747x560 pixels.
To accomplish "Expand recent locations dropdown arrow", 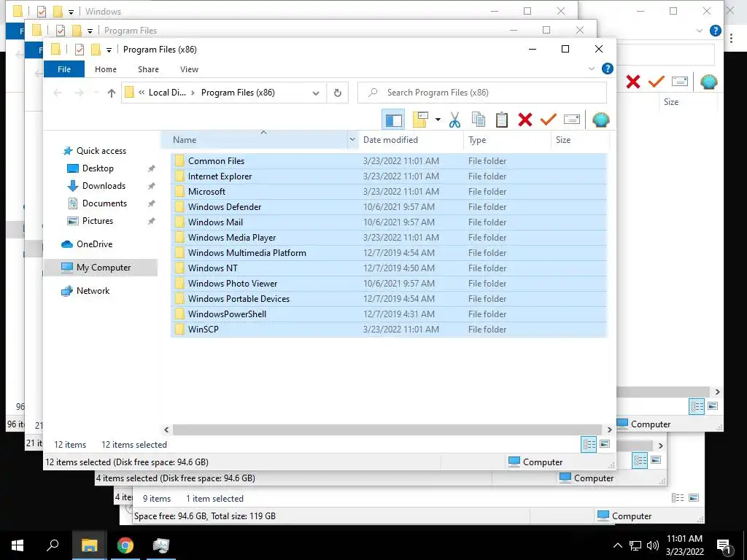I will pyautogui.click(x=96, y=93).
